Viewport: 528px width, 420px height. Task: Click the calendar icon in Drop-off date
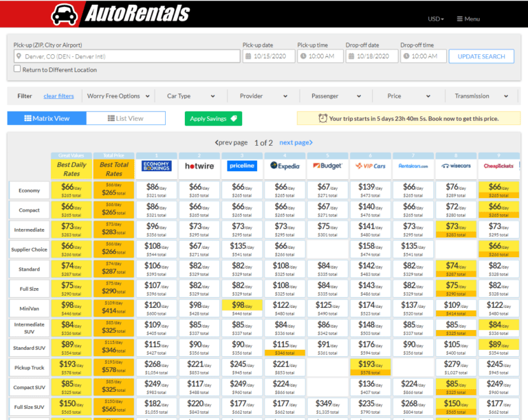[351, 56]
